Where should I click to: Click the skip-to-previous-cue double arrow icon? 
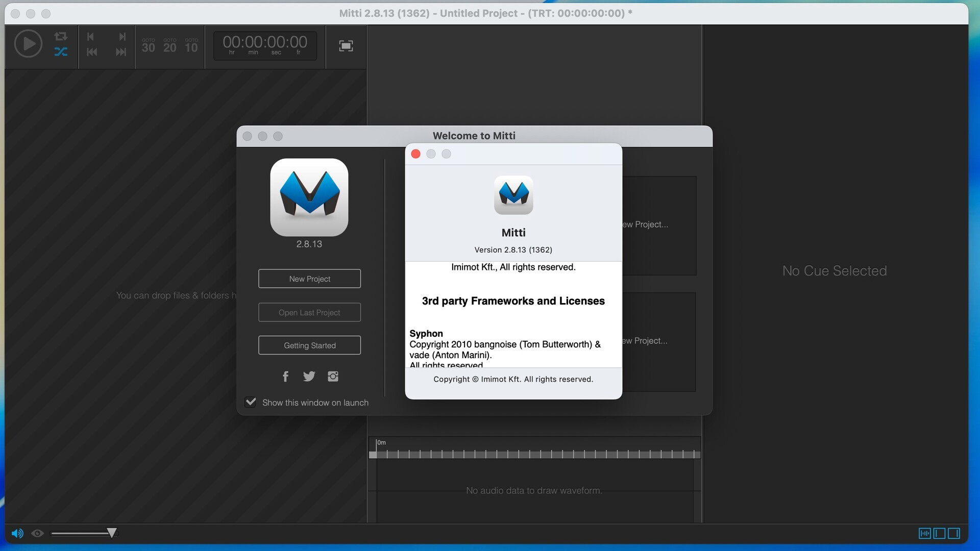(x=92, y=52)
